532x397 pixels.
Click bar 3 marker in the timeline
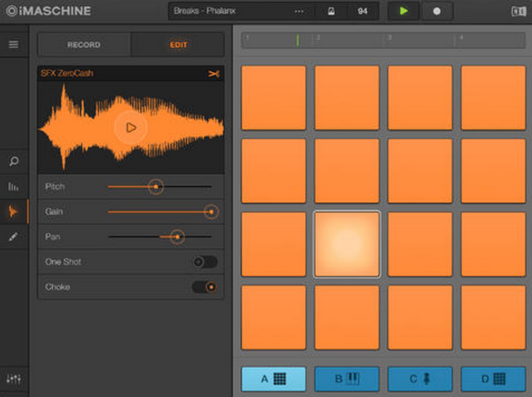pyautogui.click(x=388, y=38)
